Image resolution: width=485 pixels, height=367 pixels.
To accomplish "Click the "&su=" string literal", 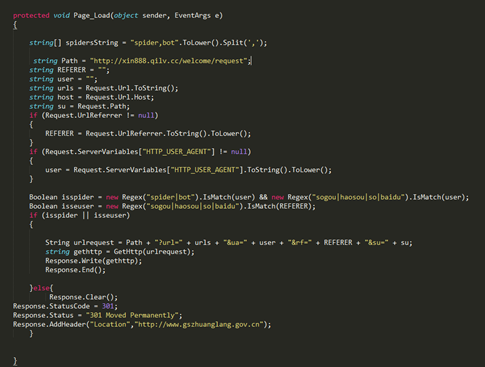I will pyautogui.click(x=376, y=242).
